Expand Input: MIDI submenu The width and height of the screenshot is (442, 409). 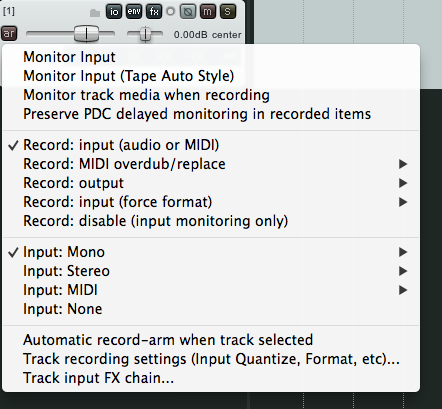point(211,290)
